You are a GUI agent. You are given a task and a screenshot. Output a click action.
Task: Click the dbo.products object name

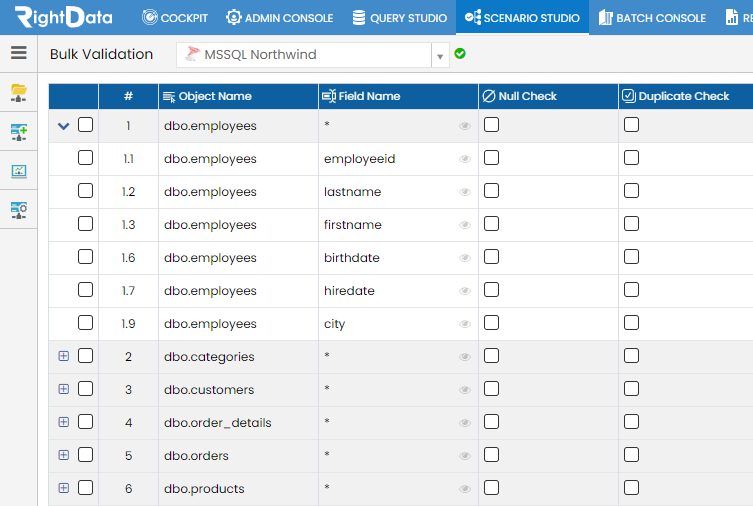[x=204, y=489]
